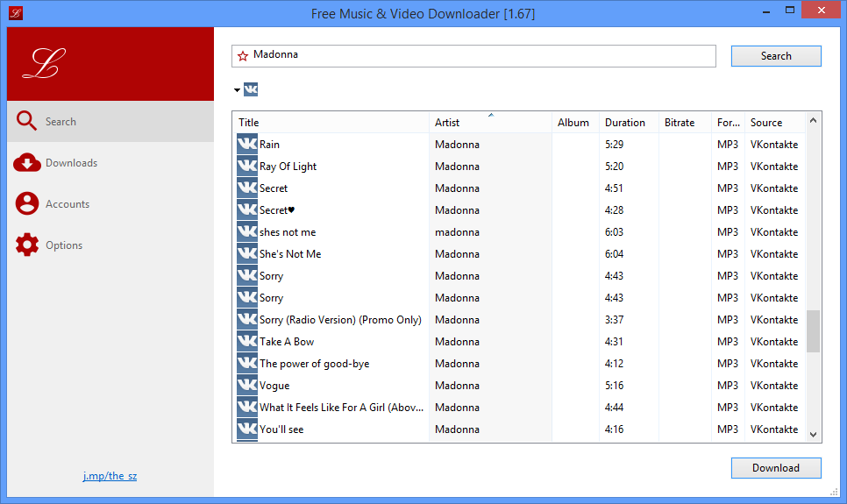Click the 5:16 duration cell
Image resolution: width=847 pixels, height=504 pixels.
pos(614,386)
